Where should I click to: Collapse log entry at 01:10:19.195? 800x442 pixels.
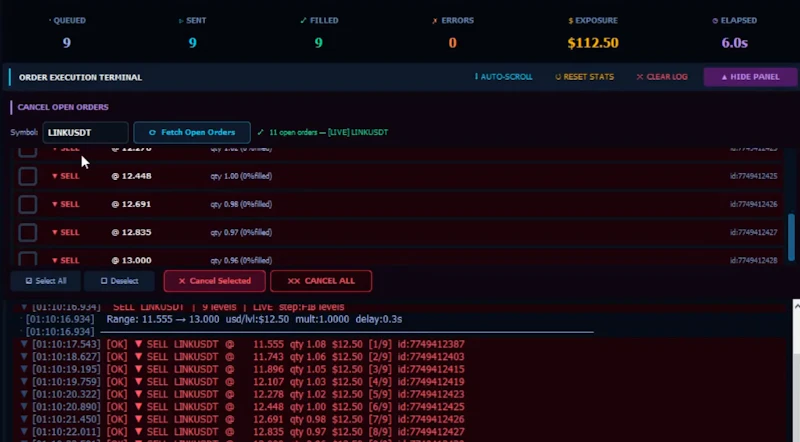(x=23, y=369)
